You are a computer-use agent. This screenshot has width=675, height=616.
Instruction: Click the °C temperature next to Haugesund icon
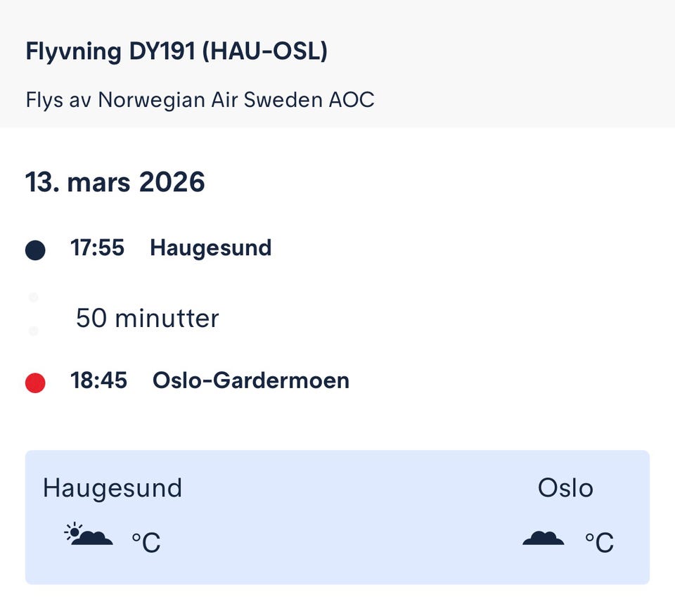coord(146,542)
